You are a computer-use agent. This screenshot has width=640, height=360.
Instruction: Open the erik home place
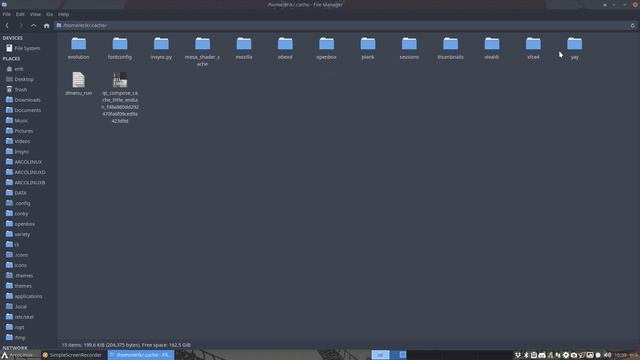coord(19,69)
